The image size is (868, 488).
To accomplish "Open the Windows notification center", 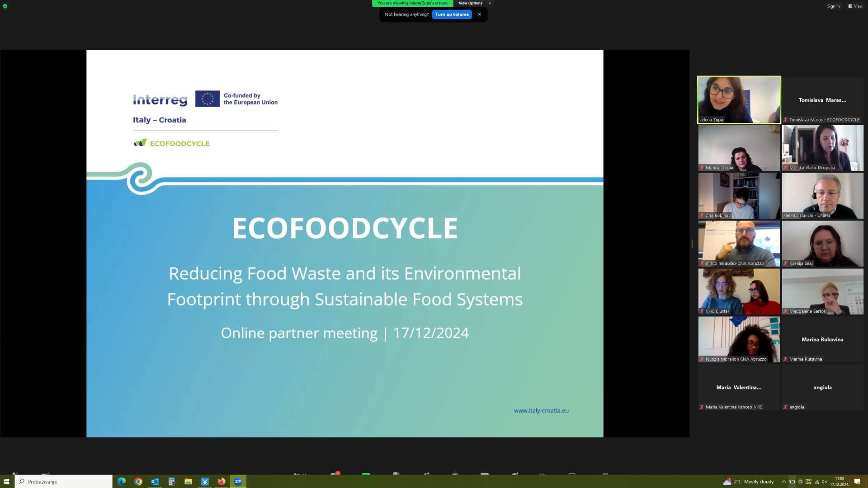I will click(x=857, y=482).
